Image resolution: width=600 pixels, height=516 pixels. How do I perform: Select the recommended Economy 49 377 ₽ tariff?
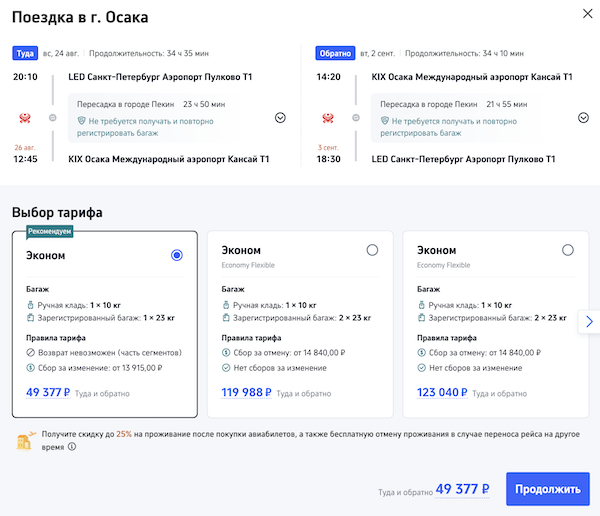[177, 255]
